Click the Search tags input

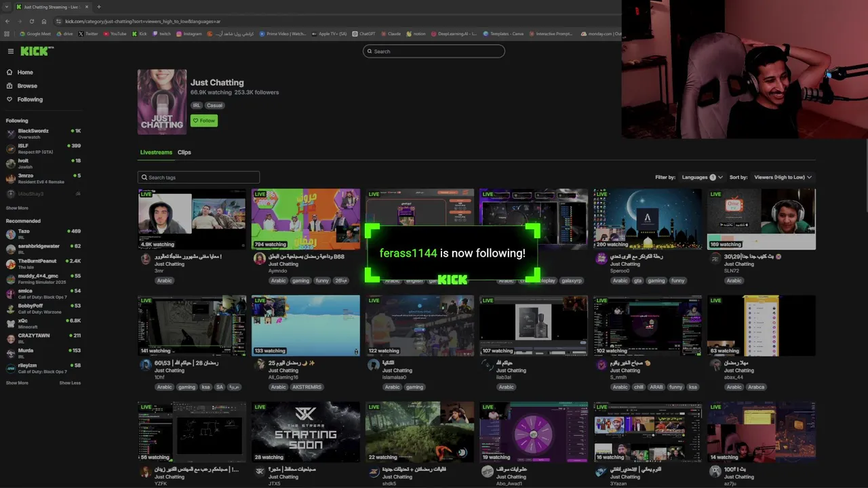pyautogui.click(x=199, y=177)
